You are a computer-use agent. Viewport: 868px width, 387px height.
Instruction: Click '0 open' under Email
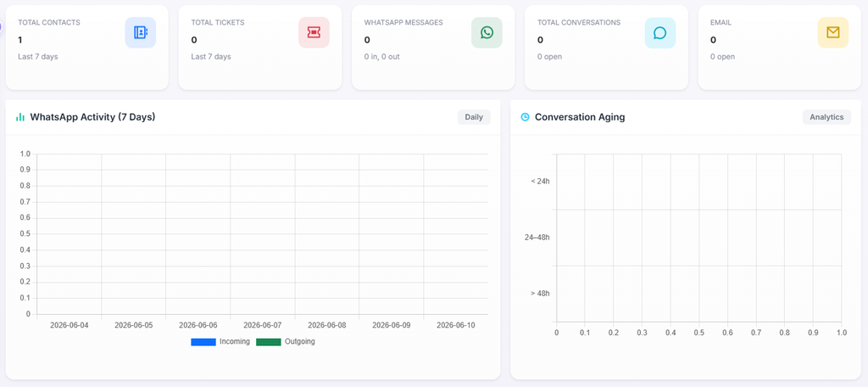coord(722,57)
